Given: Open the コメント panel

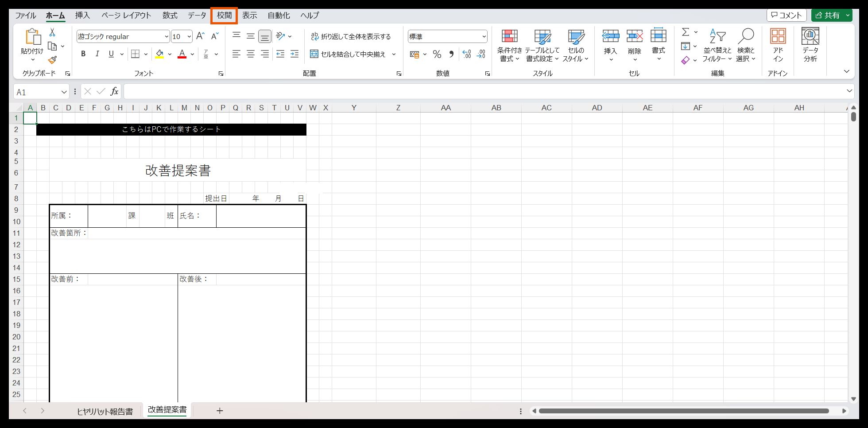Looking at the screenshot, I should point(787,15).
